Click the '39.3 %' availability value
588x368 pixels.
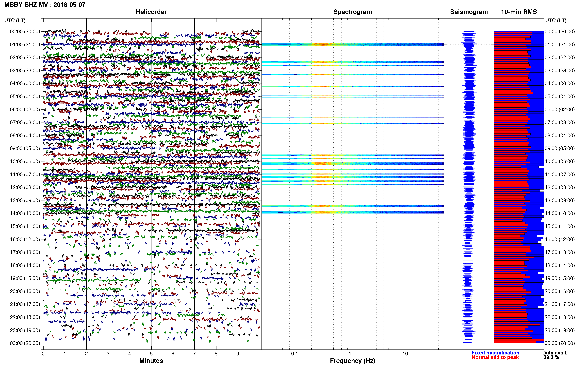coord(551,357)
